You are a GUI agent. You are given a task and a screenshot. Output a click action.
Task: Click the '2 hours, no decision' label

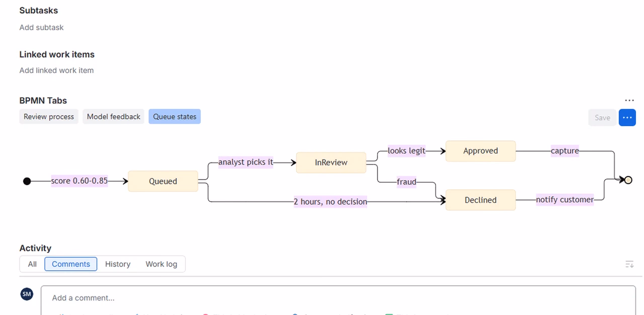click(x=331, y=202)
